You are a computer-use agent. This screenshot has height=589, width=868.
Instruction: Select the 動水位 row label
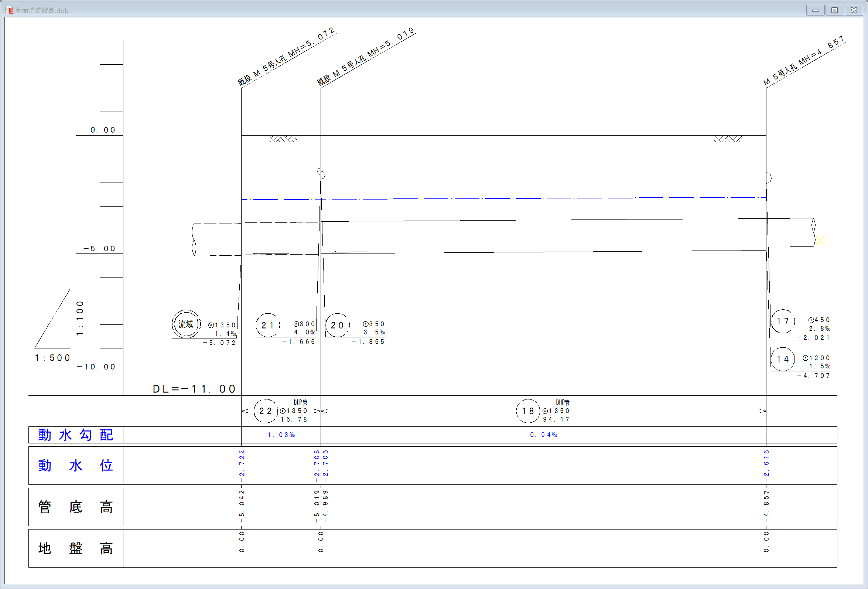click(76, 466)
